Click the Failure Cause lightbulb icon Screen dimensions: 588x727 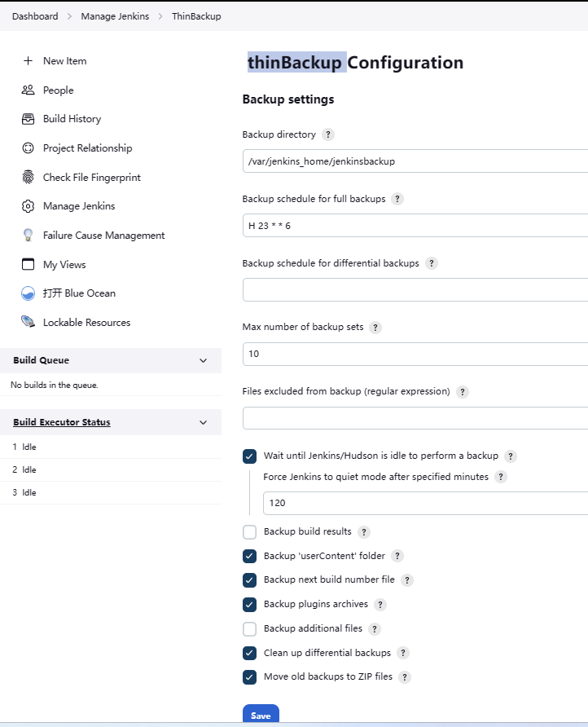click(x=28, y=235)
